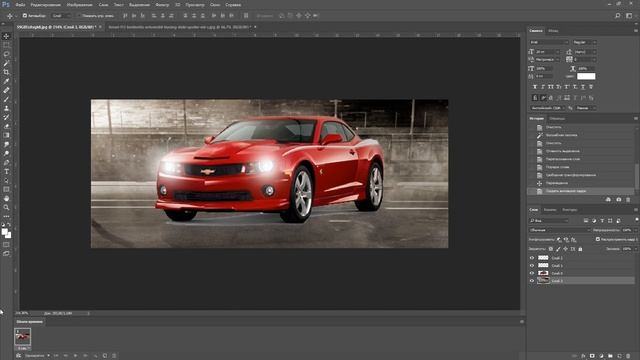640x360 pixels.
Task: Click the search icon at top right
Action: pos(618,16)
